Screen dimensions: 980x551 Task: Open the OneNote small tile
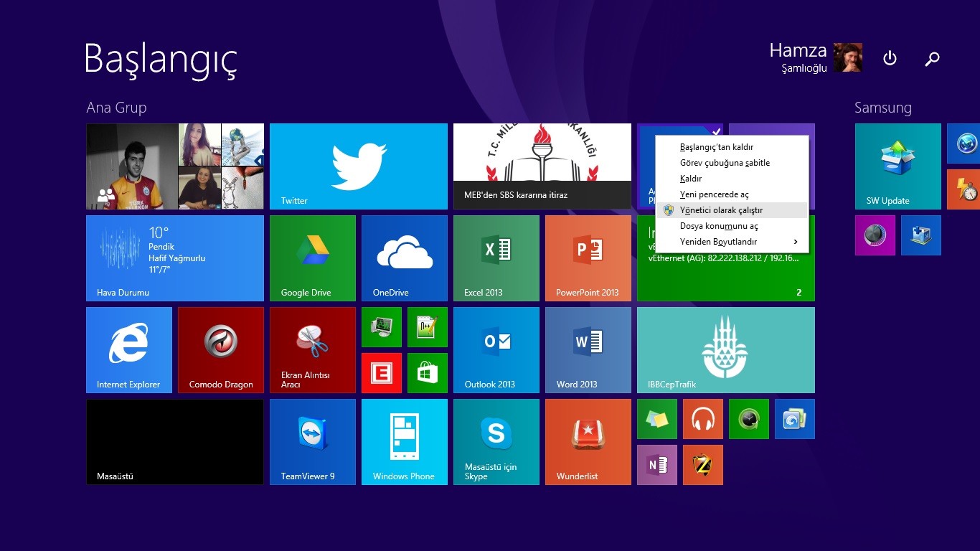(656, 465)
